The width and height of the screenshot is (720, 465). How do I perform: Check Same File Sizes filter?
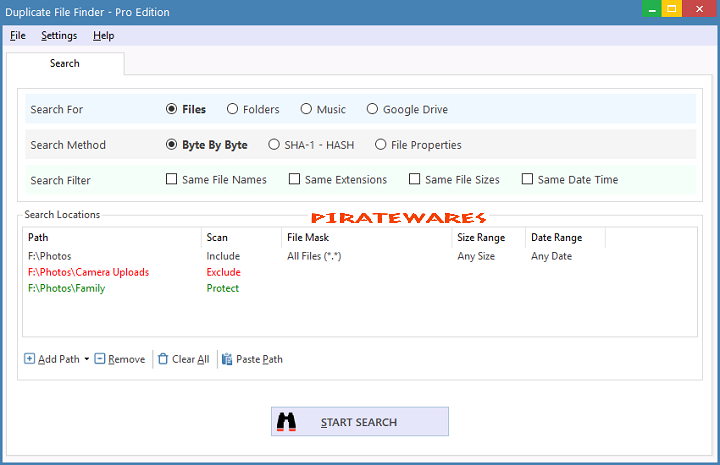pos(414,179)
